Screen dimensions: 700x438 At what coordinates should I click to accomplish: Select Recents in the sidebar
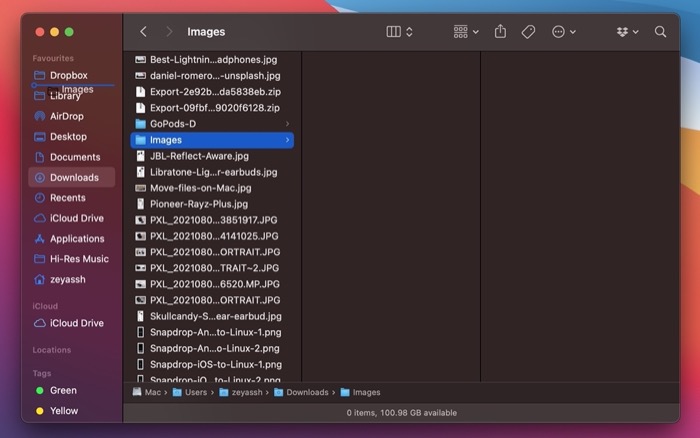tap(67, 198)
